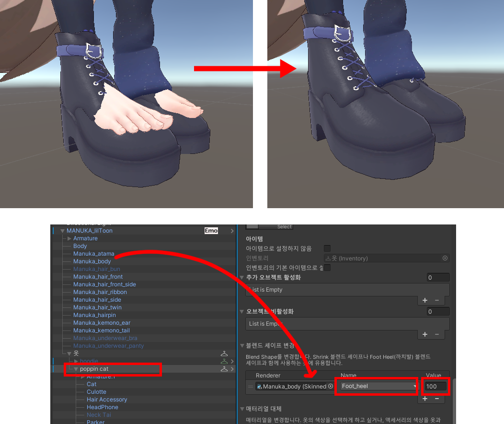Collapse the poppin cat tree item

(76, 369)
